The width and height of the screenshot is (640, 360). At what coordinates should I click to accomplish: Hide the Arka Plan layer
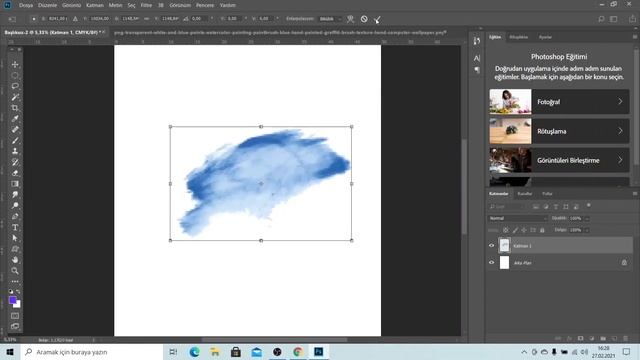pyautogui.click(x=491, y=263)
